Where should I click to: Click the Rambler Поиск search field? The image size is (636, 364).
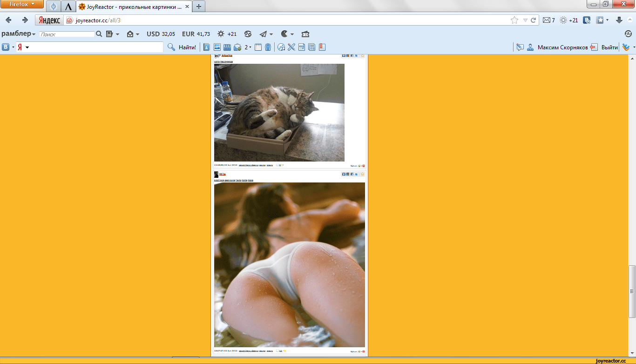click(67, 34)
